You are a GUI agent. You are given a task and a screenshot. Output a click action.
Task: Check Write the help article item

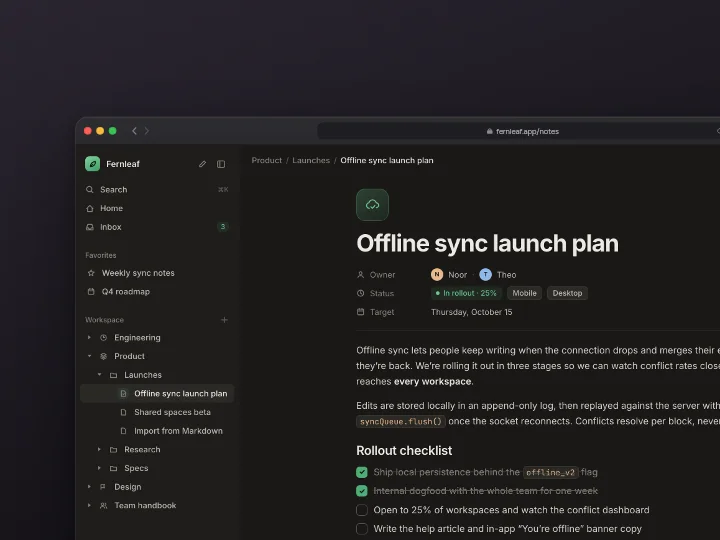362,529
